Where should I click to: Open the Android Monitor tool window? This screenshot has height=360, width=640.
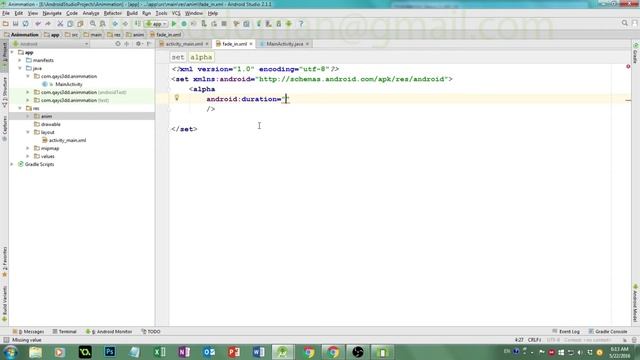point(109,331)
